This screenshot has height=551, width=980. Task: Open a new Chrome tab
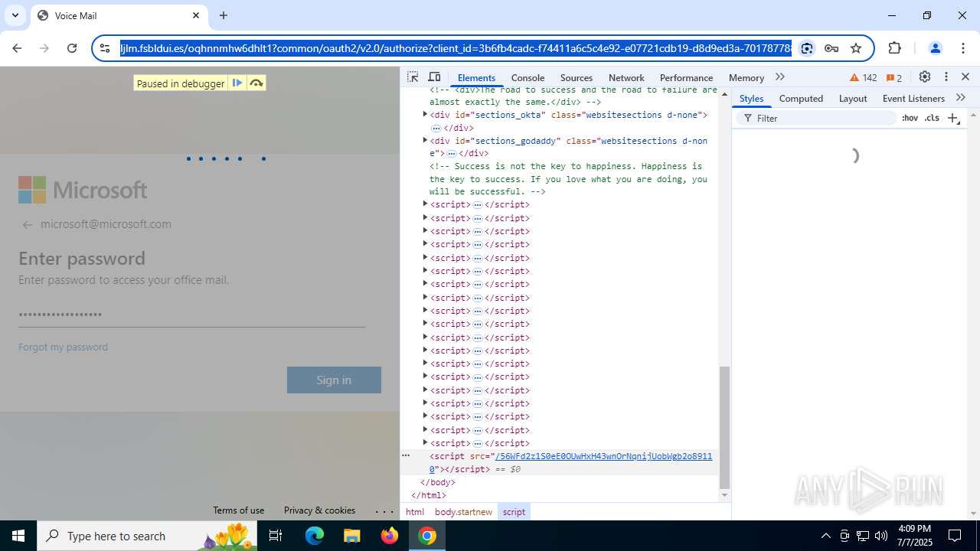(x=224, y=15)
